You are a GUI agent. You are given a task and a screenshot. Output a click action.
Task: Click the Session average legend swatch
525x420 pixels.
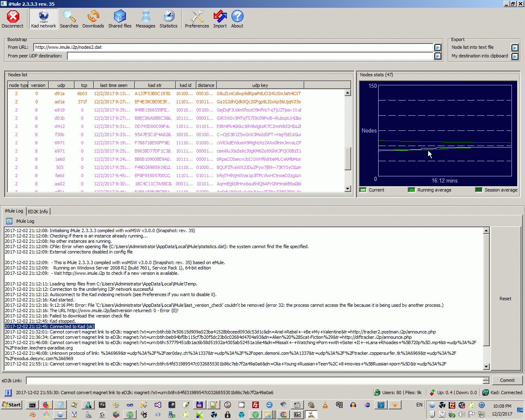click(x=479, y=190)
